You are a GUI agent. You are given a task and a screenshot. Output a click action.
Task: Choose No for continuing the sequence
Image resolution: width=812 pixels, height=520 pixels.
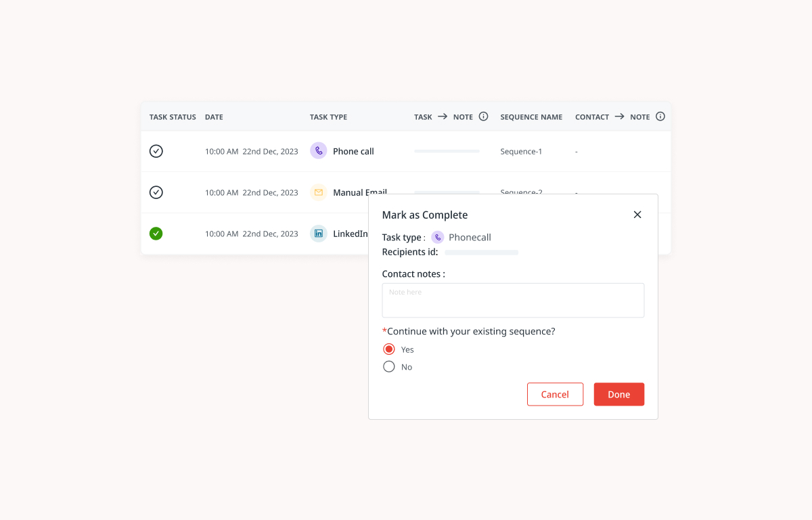point(388,366)
